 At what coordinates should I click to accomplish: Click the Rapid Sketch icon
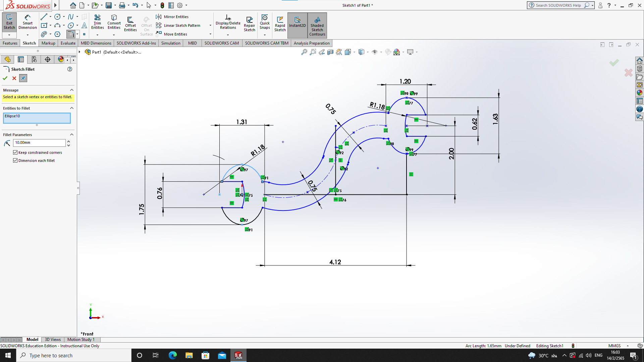[x=280, y=23]
